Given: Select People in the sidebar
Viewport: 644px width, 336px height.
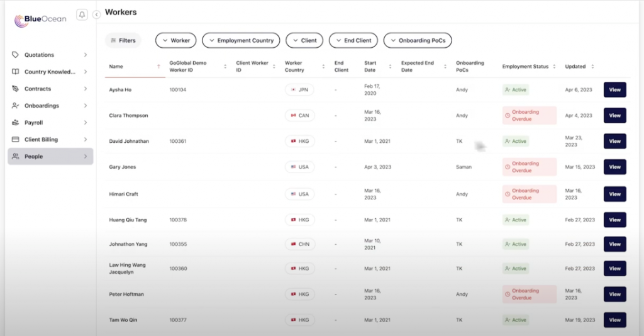Looking at the screenshot, I should 50,157.
